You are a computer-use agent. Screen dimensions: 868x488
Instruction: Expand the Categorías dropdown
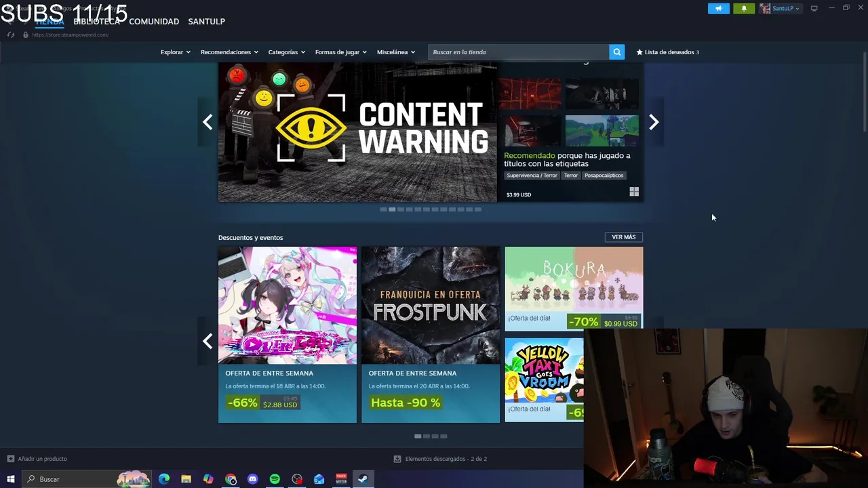click(286, 52)
